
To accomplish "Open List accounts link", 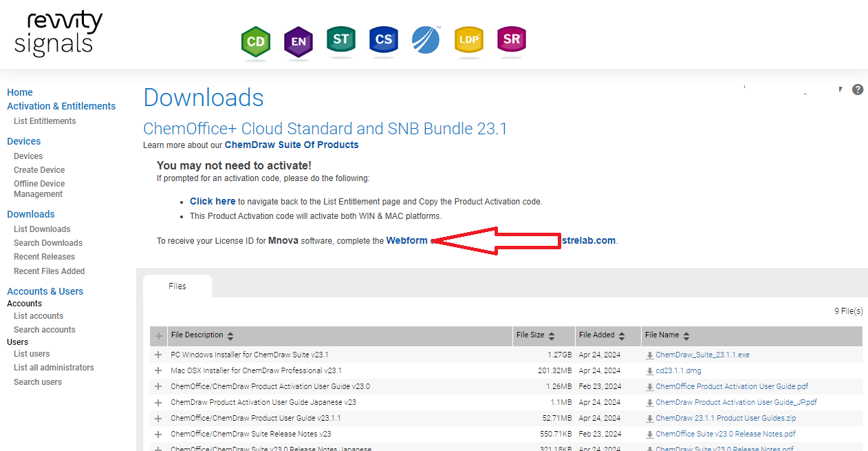I will [39, 316].
